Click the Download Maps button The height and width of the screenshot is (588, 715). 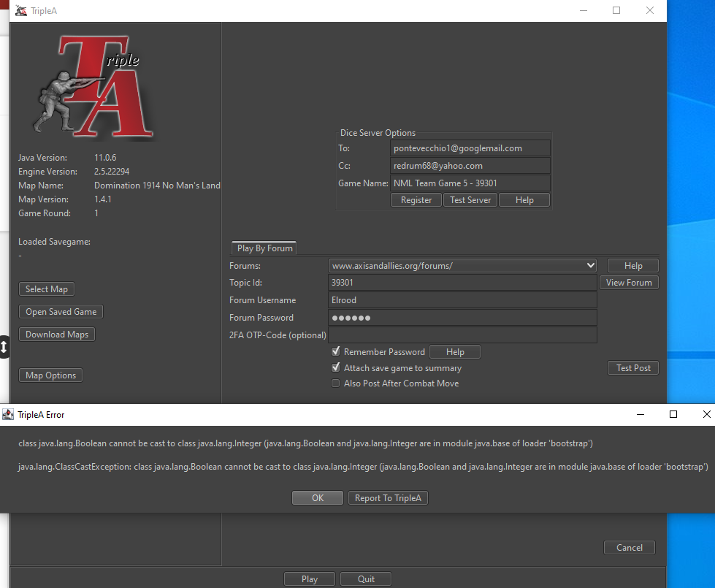[56, 335]
